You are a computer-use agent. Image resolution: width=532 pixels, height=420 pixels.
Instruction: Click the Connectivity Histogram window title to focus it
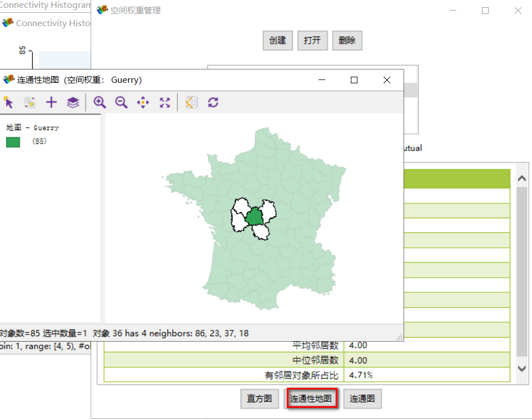pyautogui.click(x=53, y=23)
